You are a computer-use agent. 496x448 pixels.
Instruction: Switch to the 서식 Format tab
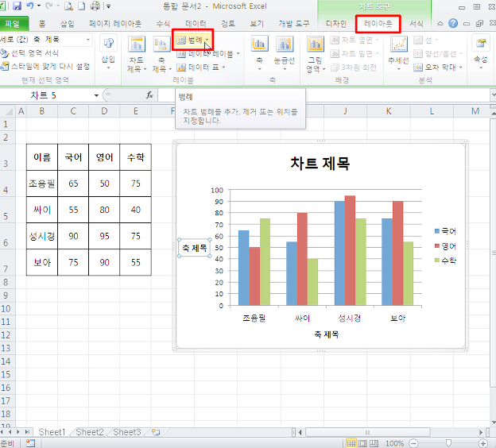point(417,24)
